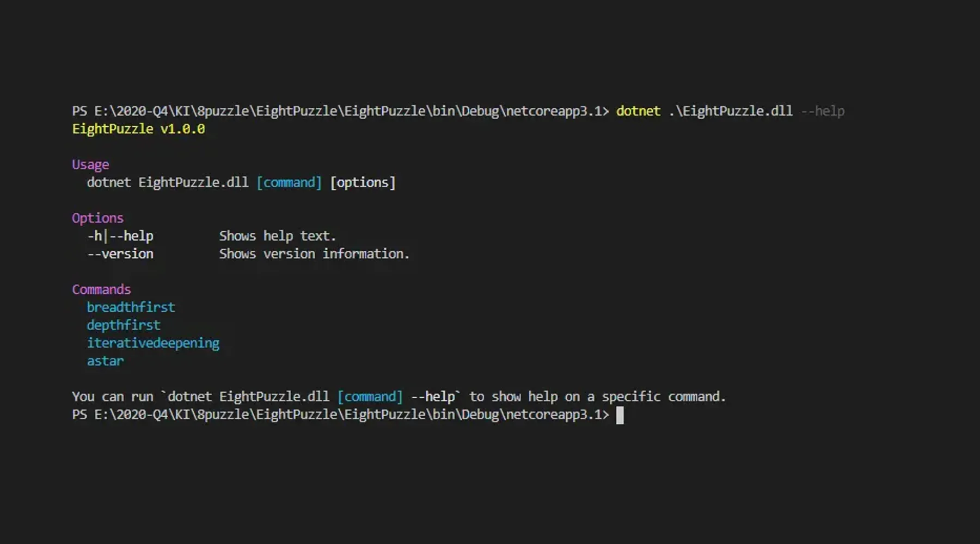This screenshot has height=544, width=980.
Task: Click the last prompt path before the cursor
Action: coord(340,415)
